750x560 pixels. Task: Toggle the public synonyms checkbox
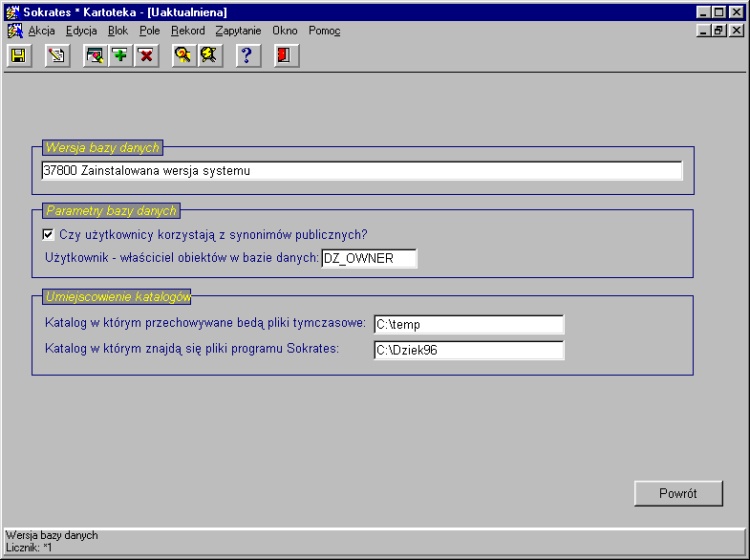pyautogui.click(x=49, y=234)
